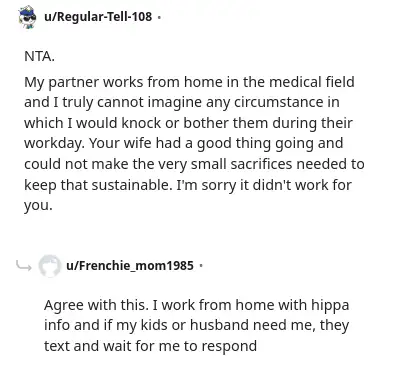Screen dimensions: 400x381
Task: Open the Regular-Tell-108 avatar icon
Action: click(27, 16)
